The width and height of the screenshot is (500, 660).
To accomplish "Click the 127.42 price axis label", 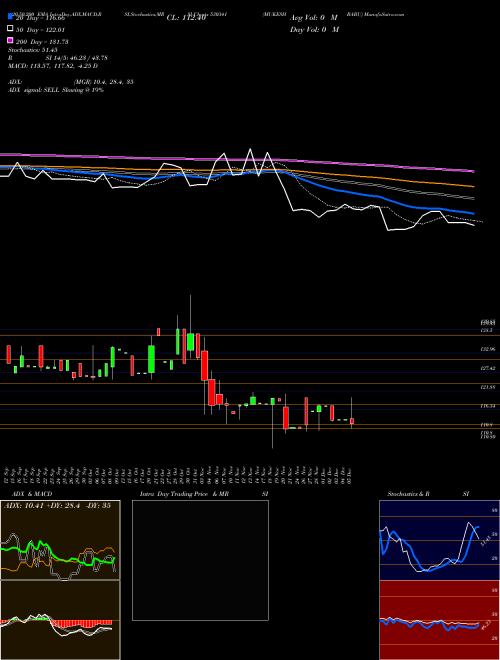I will coord(489,368).
